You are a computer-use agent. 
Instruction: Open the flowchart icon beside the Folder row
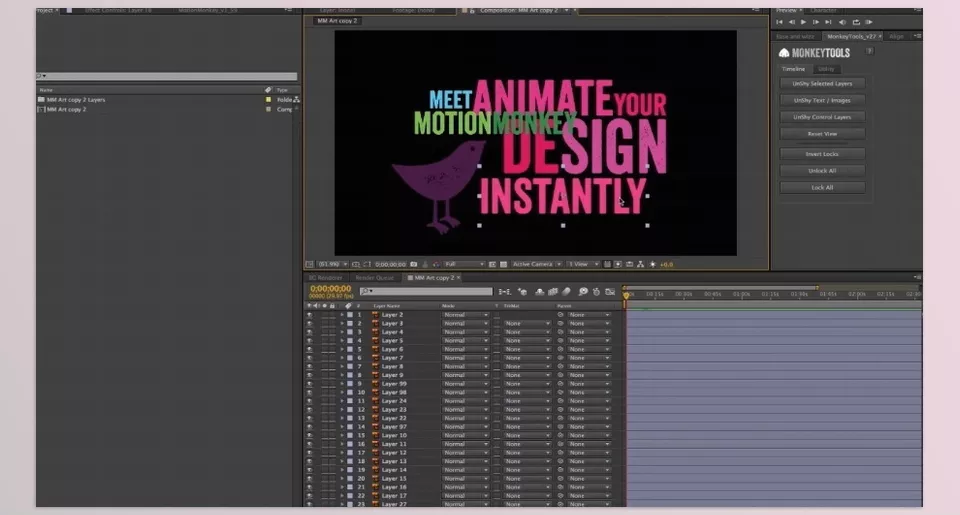(296, 99)
